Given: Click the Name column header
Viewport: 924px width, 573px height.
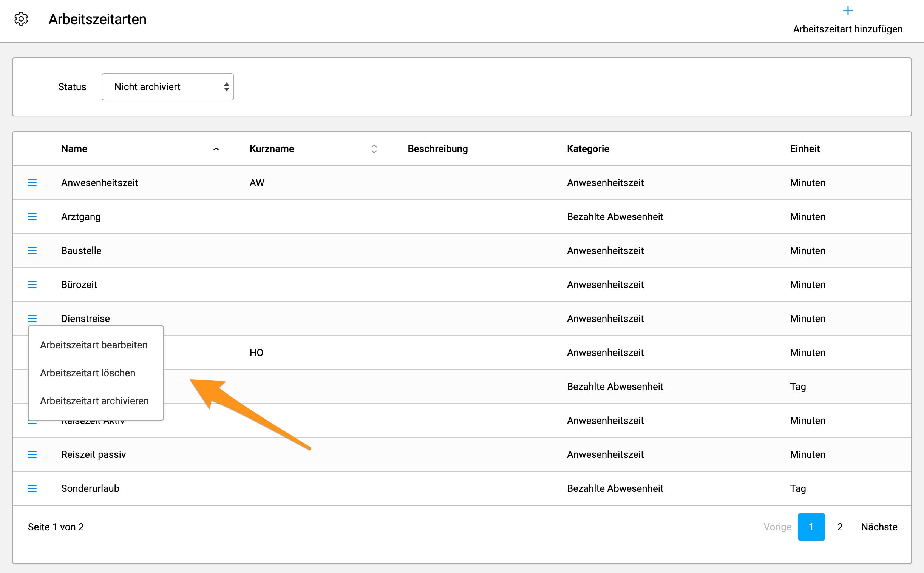Looking at the screenshot, I should point(74,149).
